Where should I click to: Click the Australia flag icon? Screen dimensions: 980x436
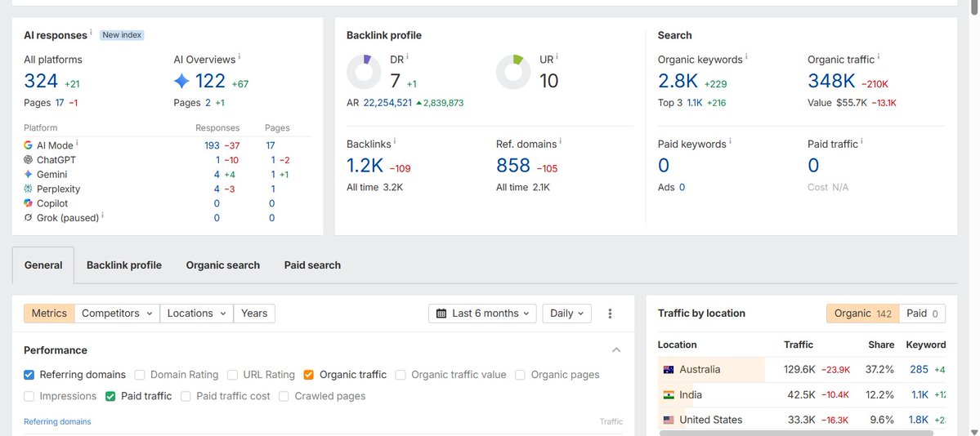click(x=669, y=370)
